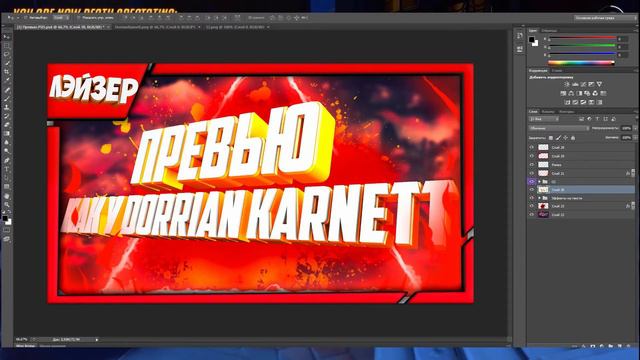Switch to the second document tab
Viewport: 640px width, 360px height.
pos(156,27)
